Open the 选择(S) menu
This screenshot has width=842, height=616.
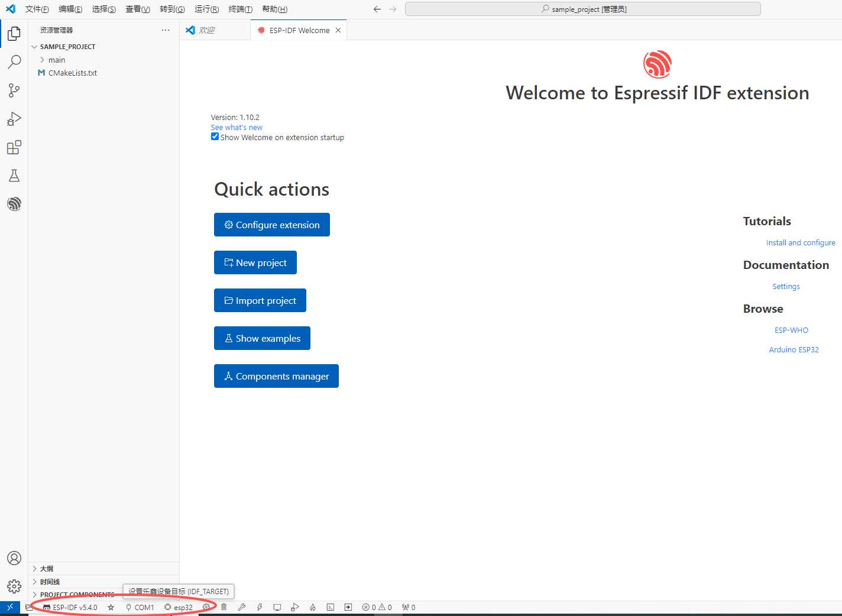tap(104, 9)
